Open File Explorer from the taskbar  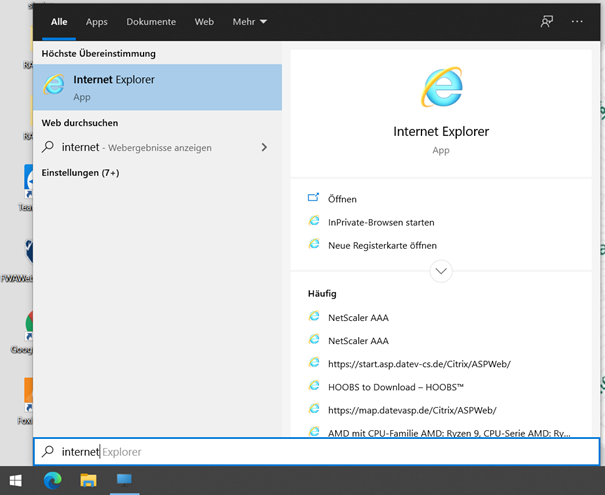[x=88, y=480]
